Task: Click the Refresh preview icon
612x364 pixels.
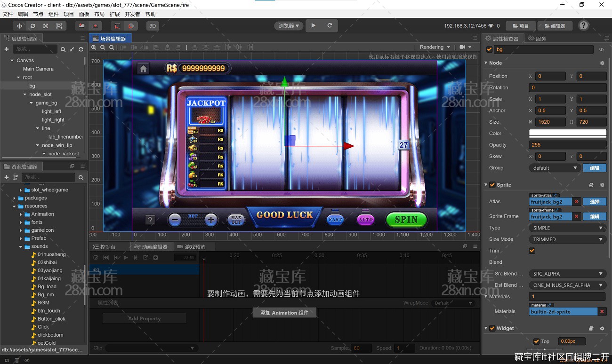Action: point(330,25)
